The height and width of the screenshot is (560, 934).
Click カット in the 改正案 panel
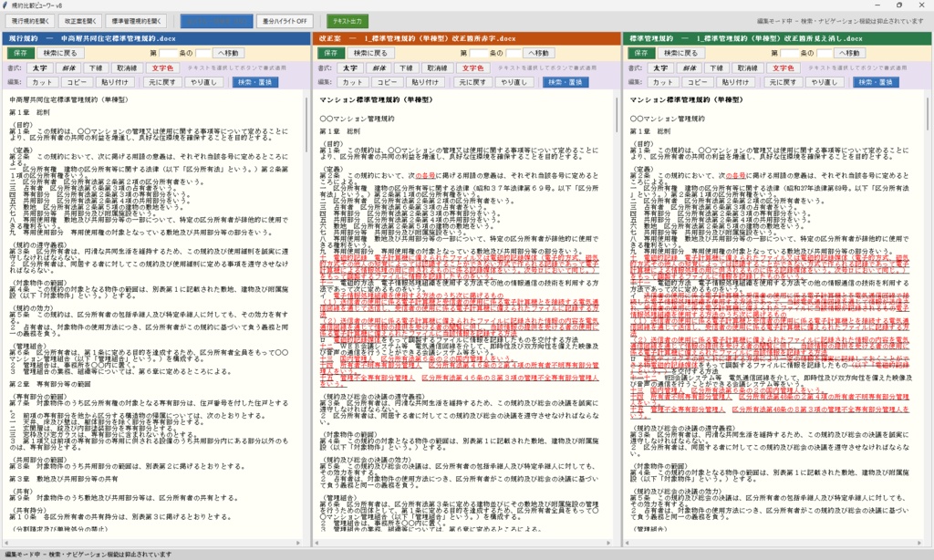click(x=353, y=82)
